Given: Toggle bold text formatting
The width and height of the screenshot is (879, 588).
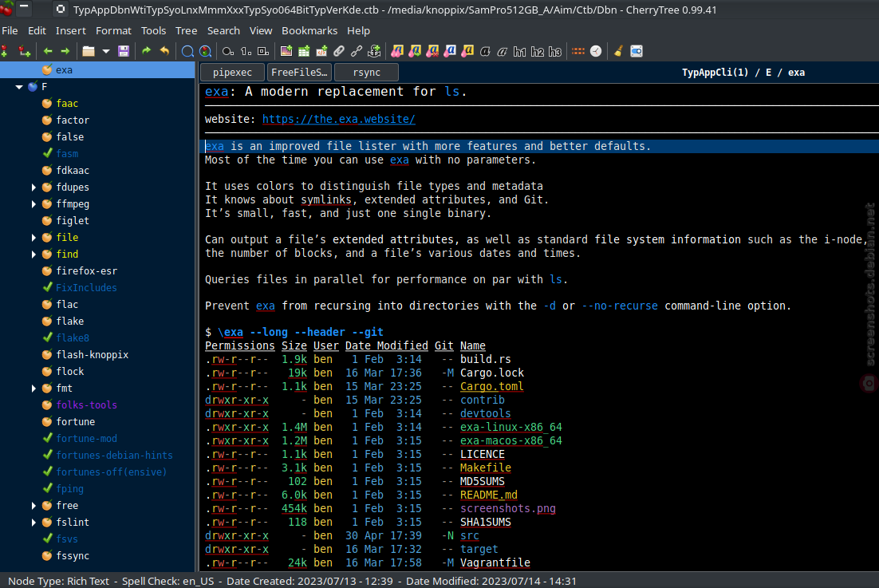Looking at the screenshot, I should pos(485,51).
